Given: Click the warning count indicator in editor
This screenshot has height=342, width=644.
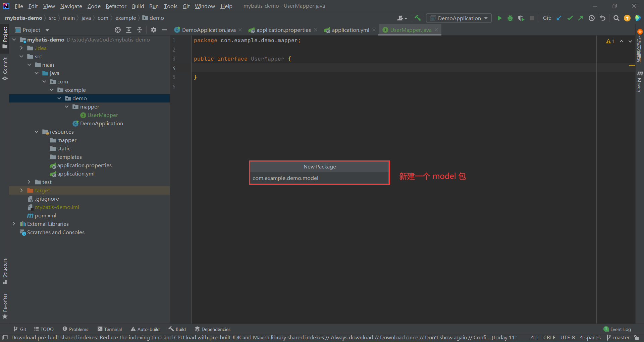Looking at the screenshot, I should 610,41.
